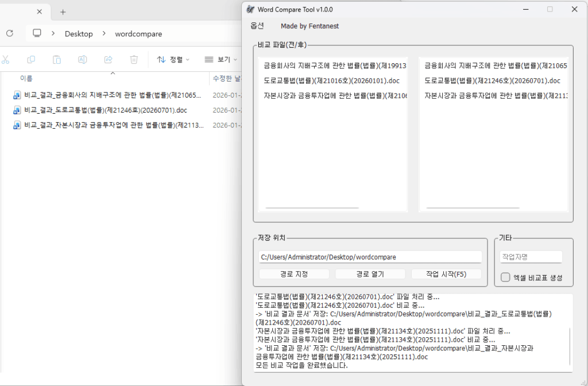Open the 정렬 sort dropdown
Image resolution: width=588 pixels, height=386 pixels.
173,59
